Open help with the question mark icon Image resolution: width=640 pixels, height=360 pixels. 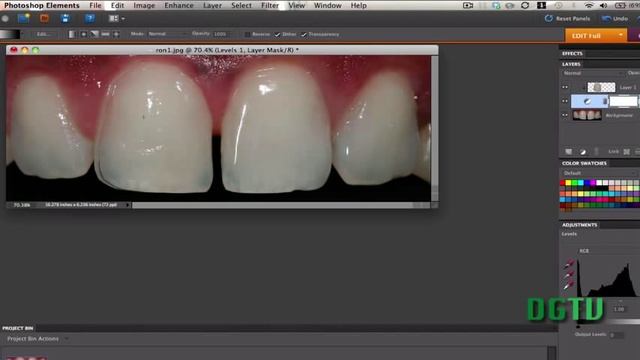point(90,18)
